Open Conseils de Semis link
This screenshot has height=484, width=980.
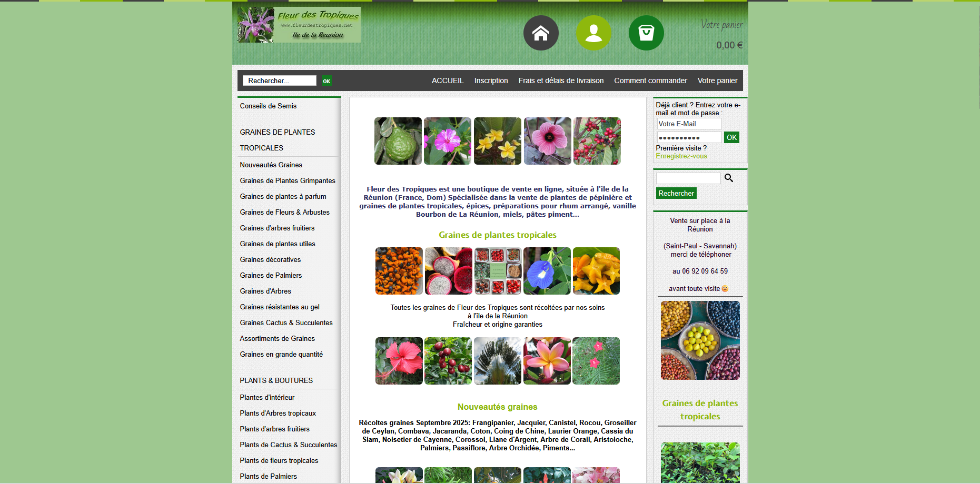268,106
